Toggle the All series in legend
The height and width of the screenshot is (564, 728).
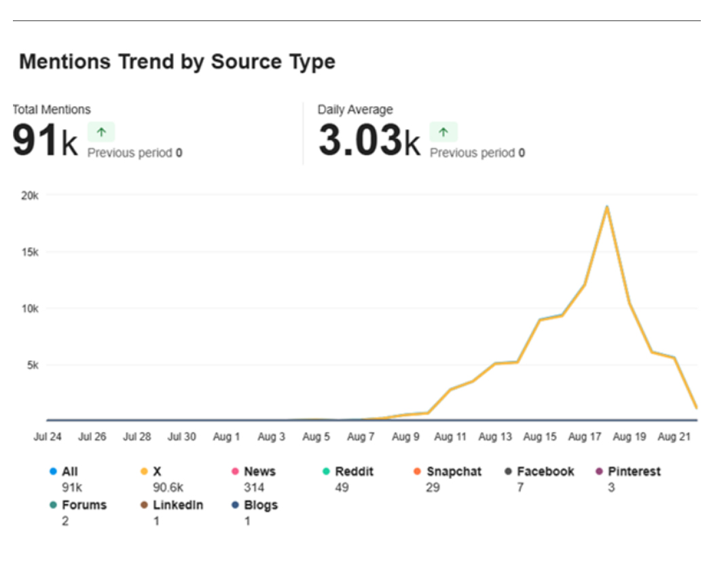(x=70, y=472)
